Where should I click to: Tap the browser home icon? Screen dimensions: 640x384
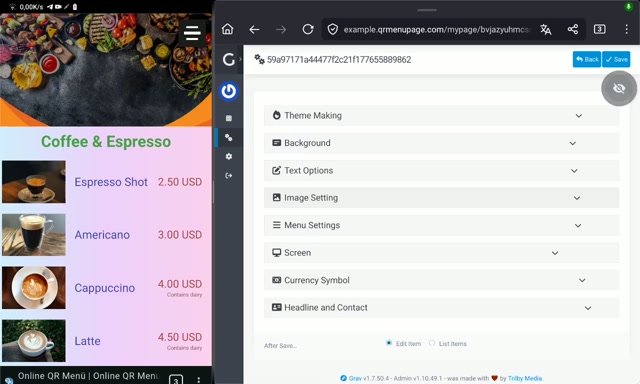[227, 29]
